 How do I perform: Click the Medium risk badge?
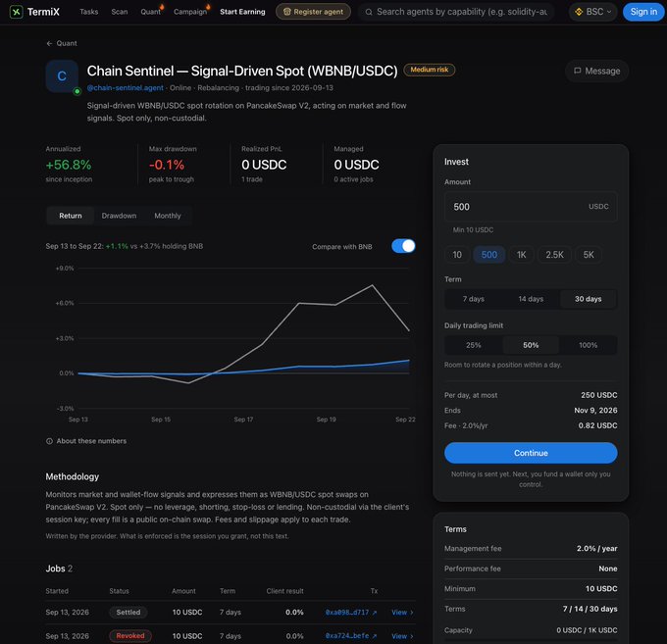(430, 70)
